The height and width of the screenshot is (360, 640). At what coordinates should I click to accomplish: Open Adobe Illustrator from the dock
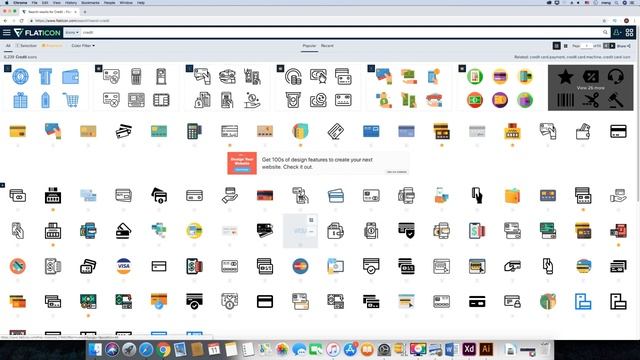pyautogui.click(x=486, y=349)
